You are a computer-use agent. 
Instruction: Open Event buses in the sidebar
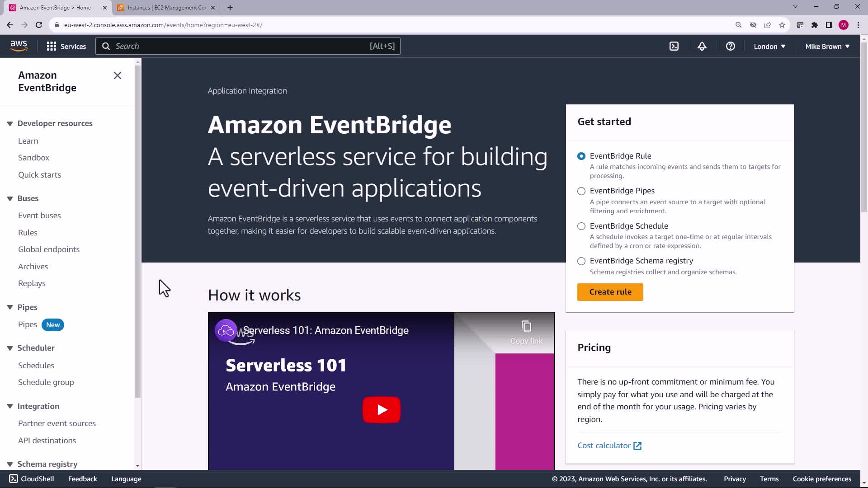pos(39,216)
